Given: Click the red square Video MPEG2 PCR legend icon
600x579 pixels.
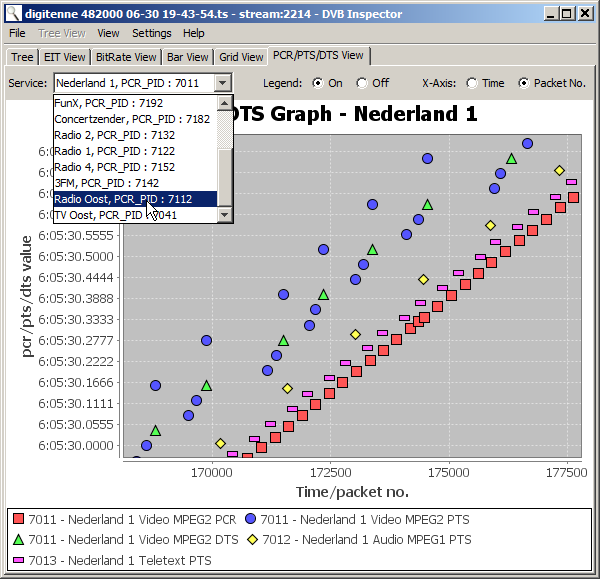Looking at the screenshot, I should [17, 519].
